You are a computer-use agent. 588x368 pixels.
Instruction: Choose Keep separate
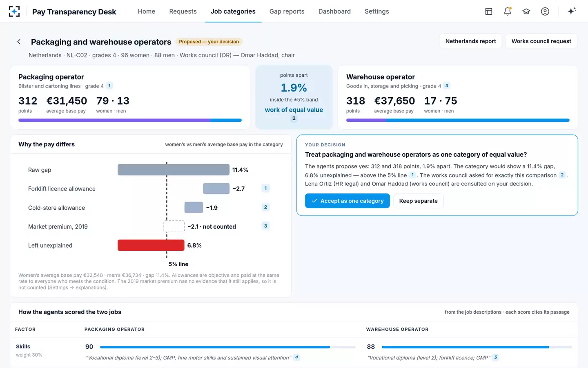coord(419,201)
